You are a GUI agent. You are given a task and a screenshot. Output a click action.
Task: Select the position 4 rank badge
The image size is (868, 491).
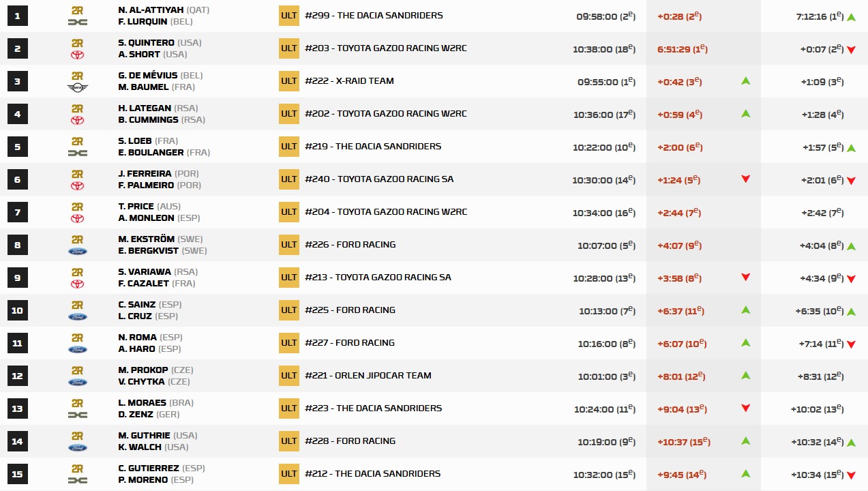(x=17, y=114)
